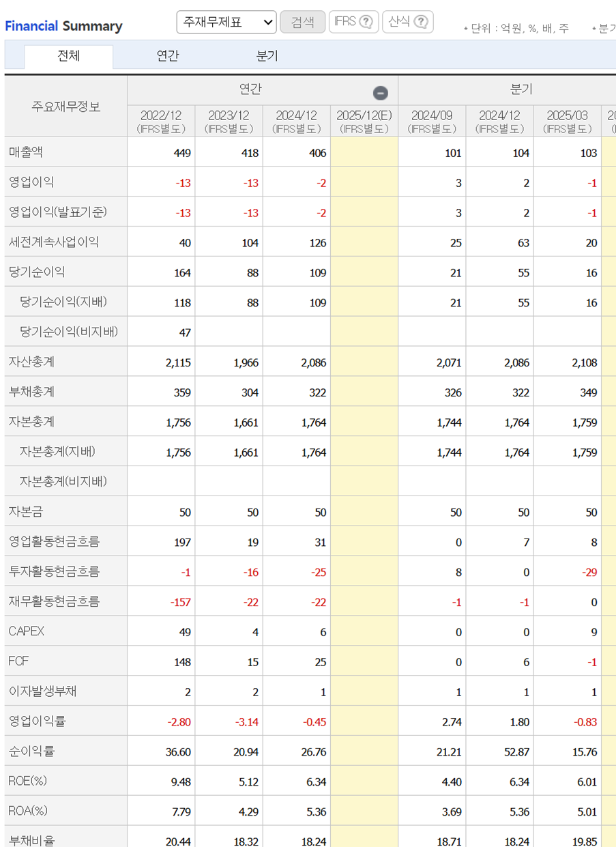Click the 2024/09 quarterly column header
This screenshot has height=847, width=616.
pos(430,120)
